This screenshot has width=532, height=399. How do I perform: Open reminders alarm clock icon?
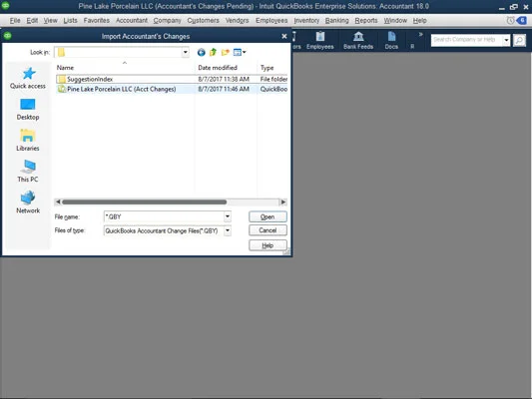coord(510,20)
